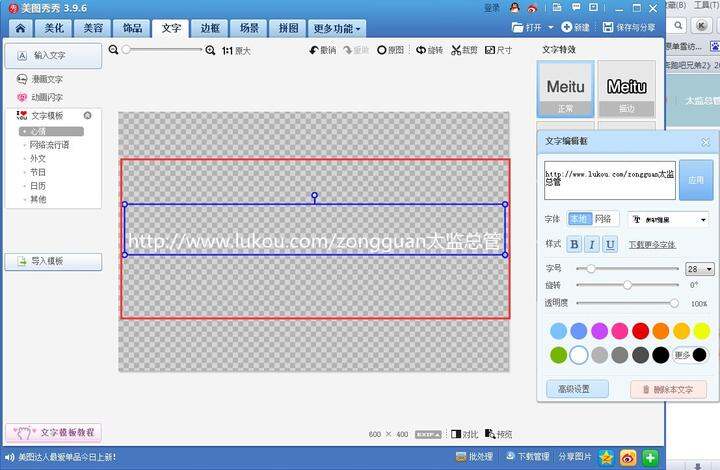Image resolution: width=720 pixels, height=470 pixels.
Task: Switch to the 拼图 tab
Action: click(288, 28)
